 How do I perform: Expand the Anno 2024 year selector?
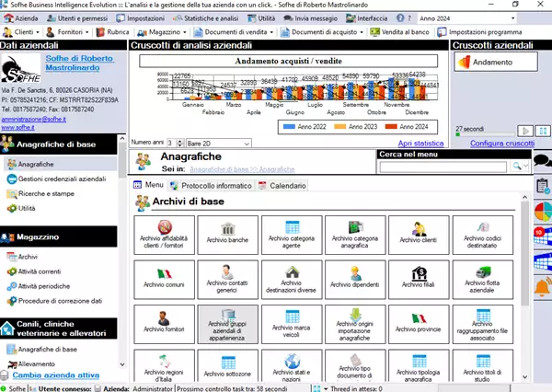[x=513, y=18]
